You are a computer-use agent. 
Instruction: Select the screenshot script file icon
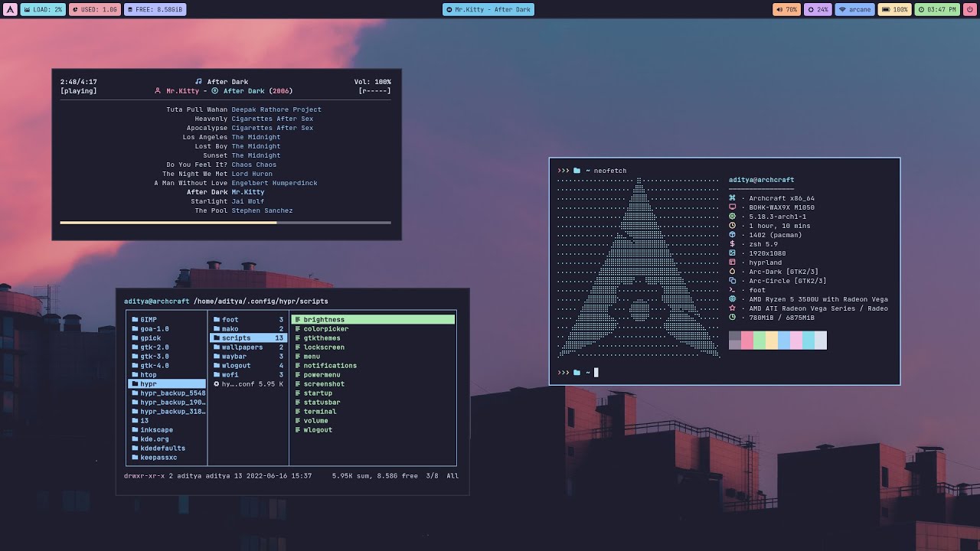(x=298, y=384)
